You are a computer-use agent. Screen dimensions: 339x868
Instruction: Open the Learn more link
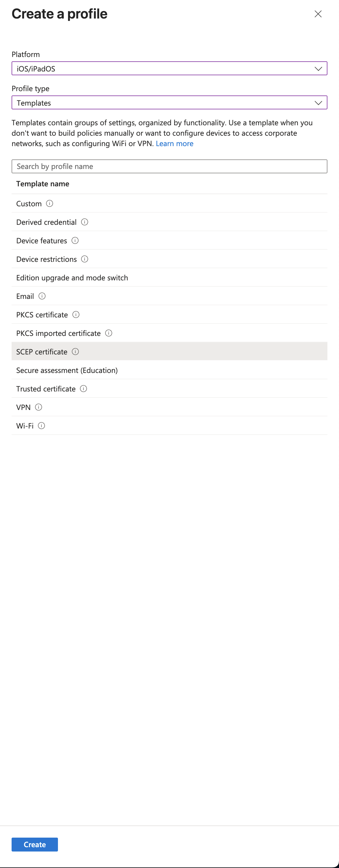click(x=175, y=143)
